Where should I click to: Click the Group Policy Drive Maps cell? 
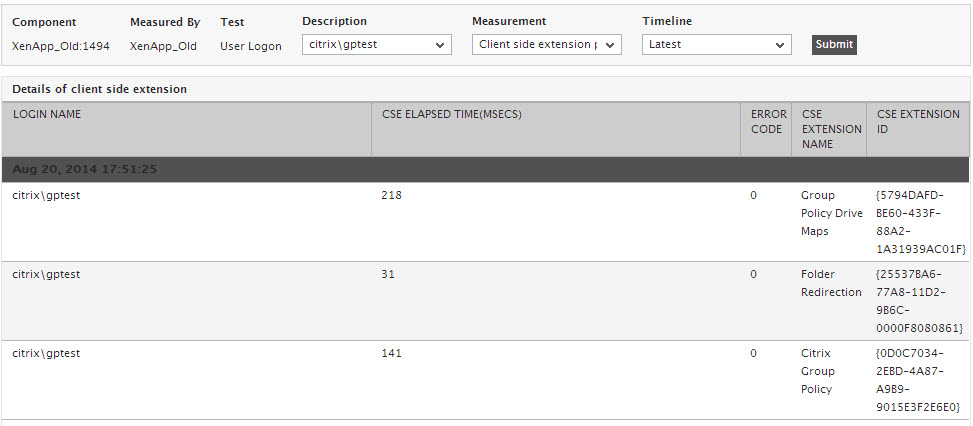pos(831,213)
